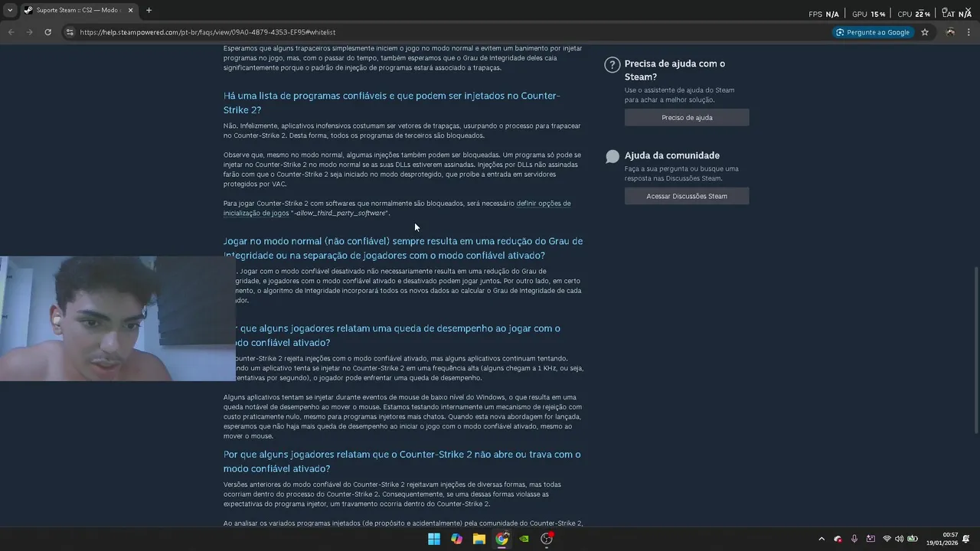Viewport: 980px width, 551px height.
Task: Click the GPU 15% overlay readout
Action: point(868,14)
